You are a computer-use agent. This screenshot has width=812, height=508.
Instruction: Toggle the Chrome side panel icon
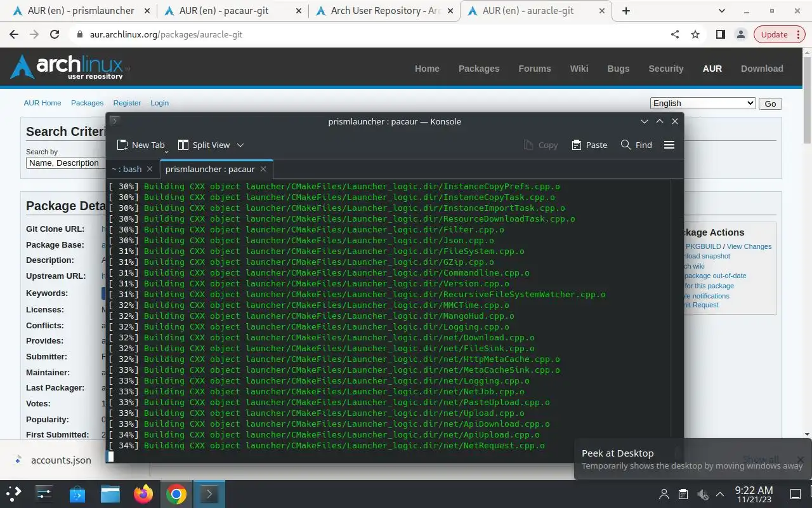point(720,34)
